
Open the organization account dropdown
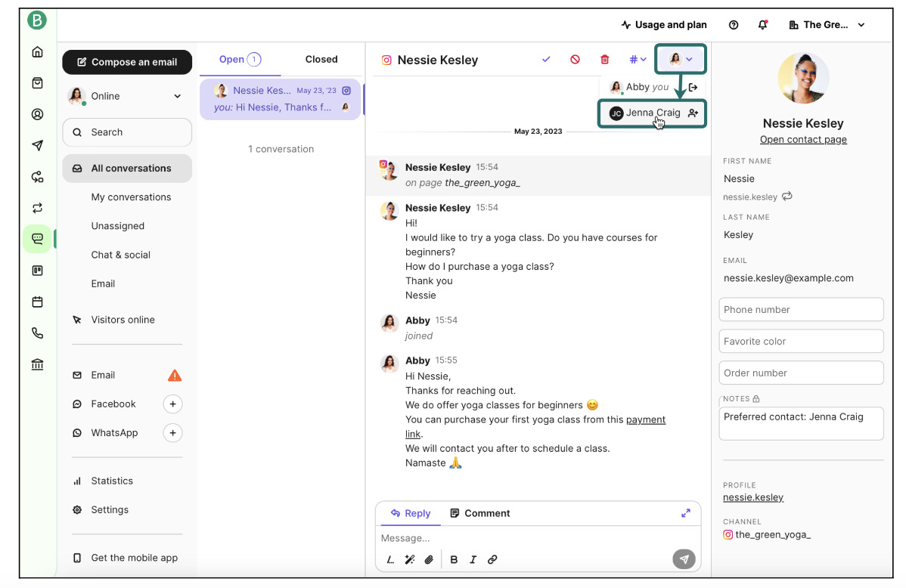(x=827, y=25)
